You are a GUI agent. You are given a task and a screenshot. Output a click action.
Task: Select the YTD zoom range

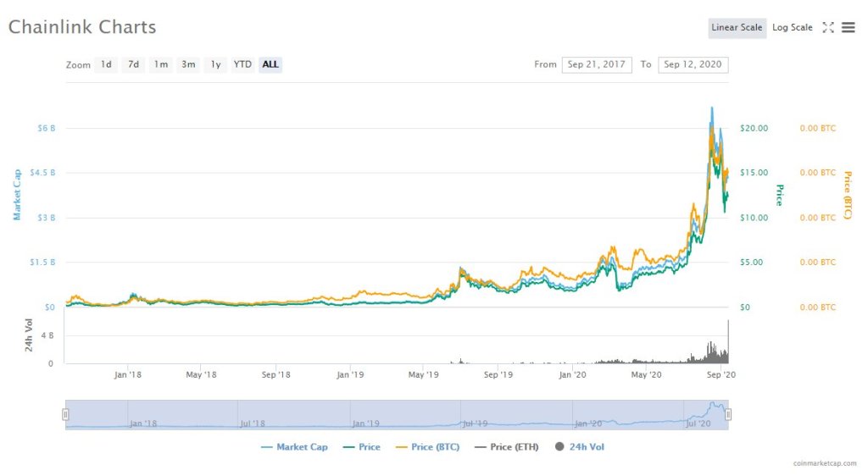pyautogui.click(x=242, y=64)
